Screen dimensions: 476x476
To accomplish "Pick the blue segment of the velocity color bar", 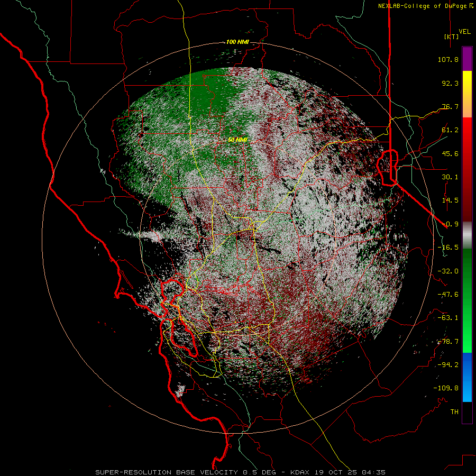I will tap(467, 377).
